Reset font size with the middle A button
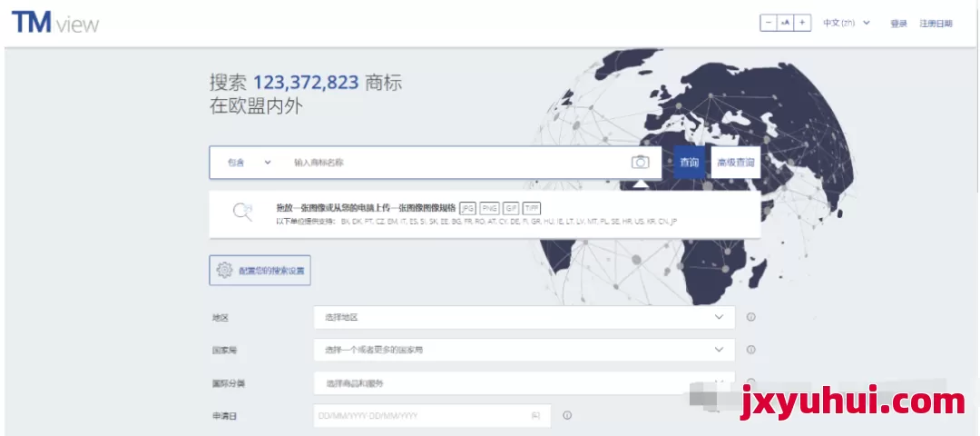980x436 pixels. tap(786, 23)
